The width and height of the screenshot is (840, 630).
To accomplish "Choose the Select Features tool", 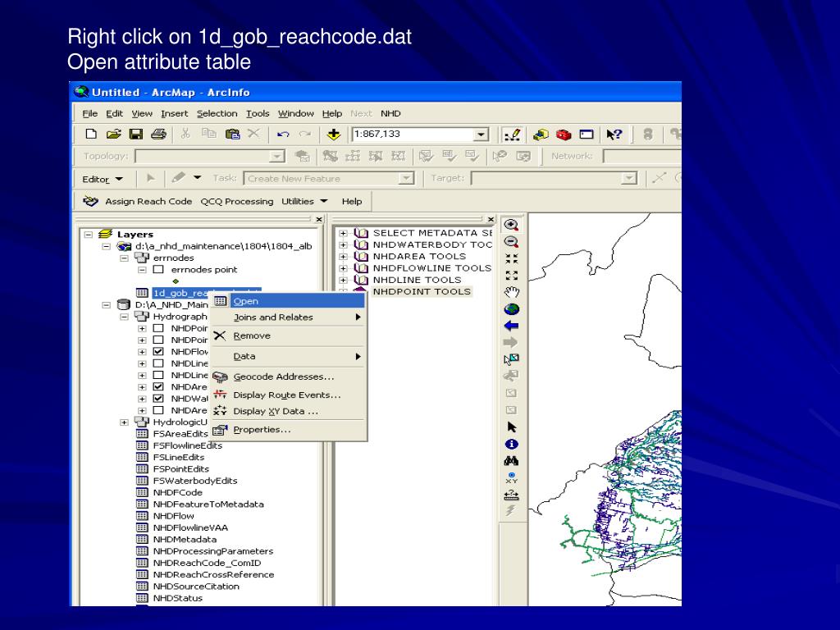I will pos(512,359).
